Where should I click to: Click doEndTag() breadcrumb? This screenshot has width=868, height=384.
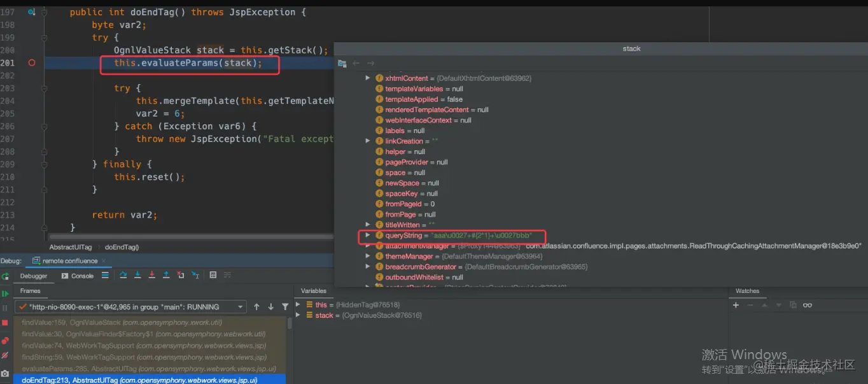tap(122, 247)
